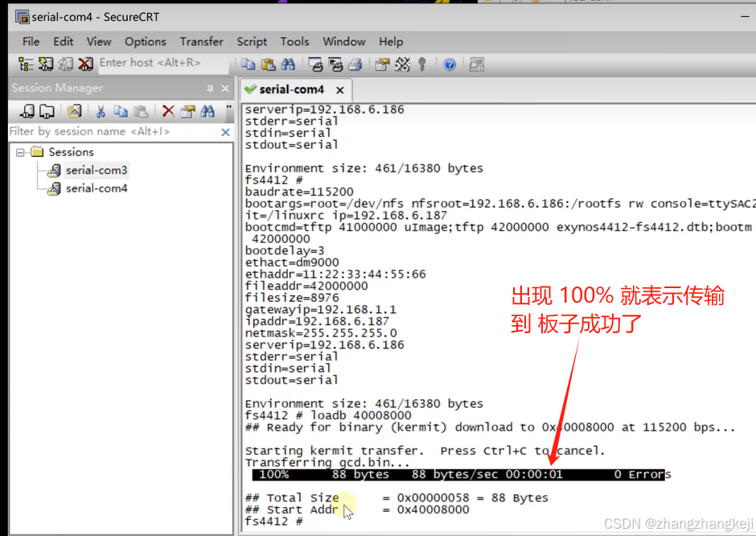Open the Edit menu
Image resolution: width=756 pixels, height=536 pixels.
point(64,42)
